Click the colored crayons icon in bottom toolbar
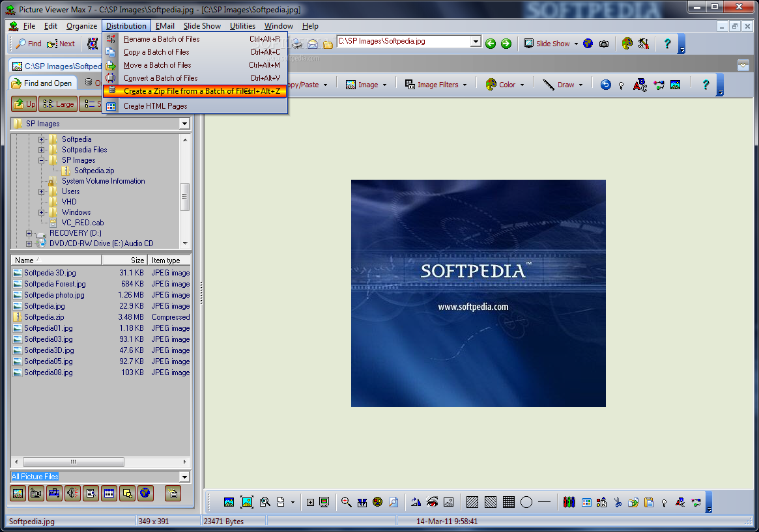The image size is (759, 532). (569, 503)
